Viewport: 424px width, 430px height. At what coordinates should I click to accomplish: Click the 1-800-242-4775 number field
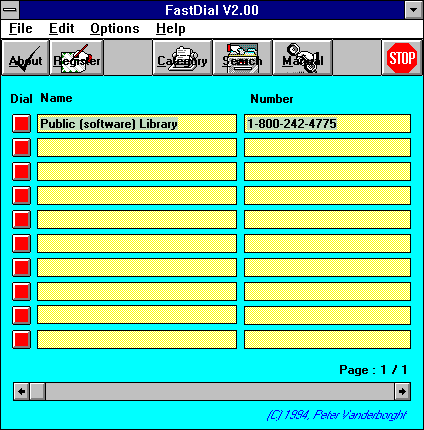pyautogui.click(x=327, y=124)
